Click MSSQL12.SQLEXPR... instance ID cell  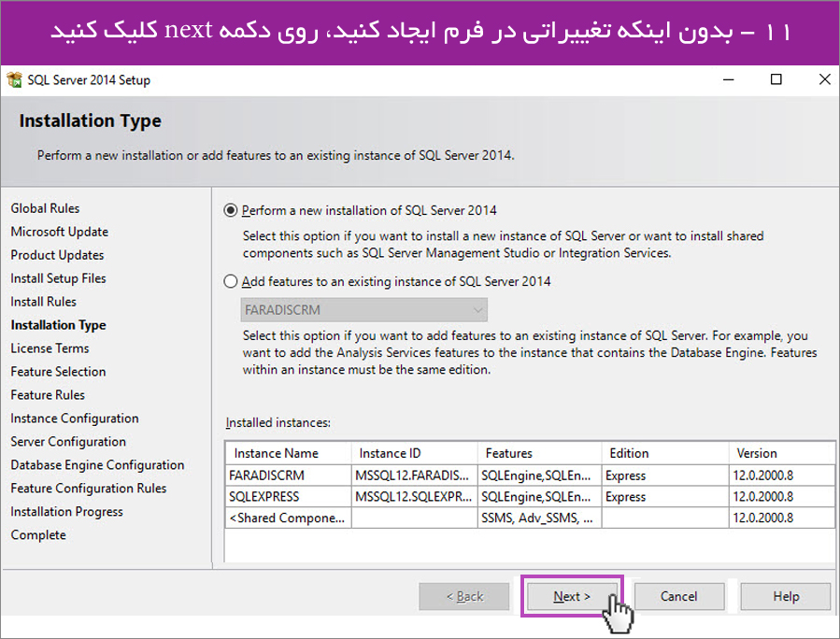point(414,496)
